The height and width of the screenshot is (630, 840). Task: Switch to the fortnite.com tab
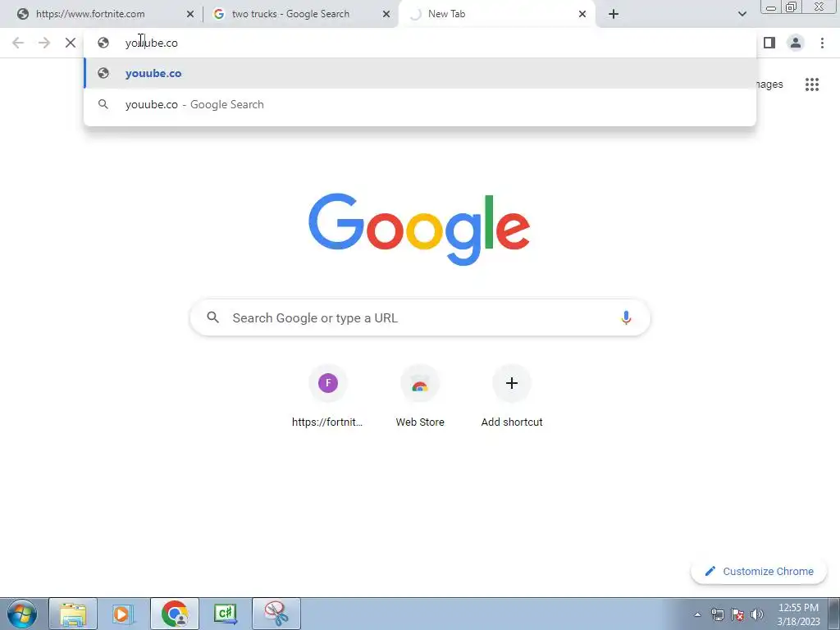tap(102, 14)
